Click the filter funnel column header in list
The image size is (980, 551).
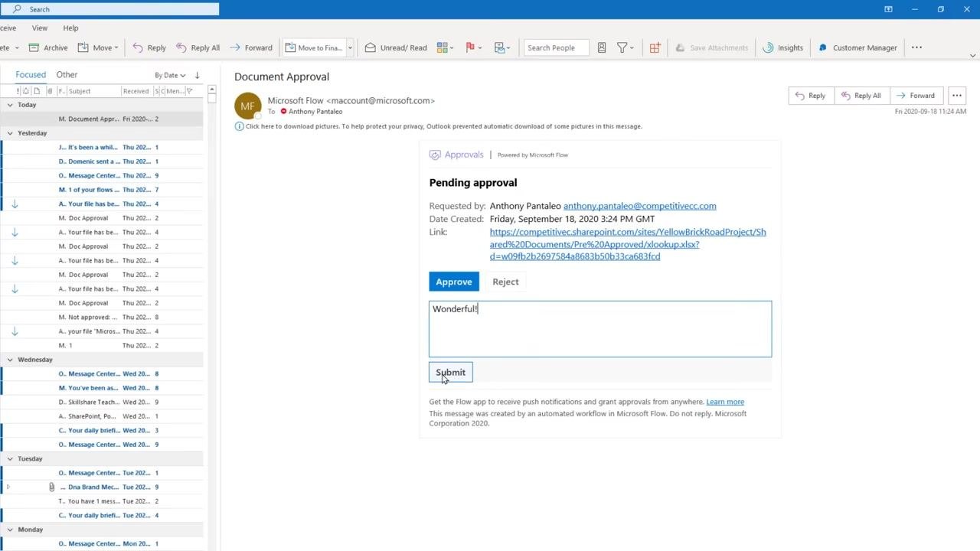pos(189,91)
